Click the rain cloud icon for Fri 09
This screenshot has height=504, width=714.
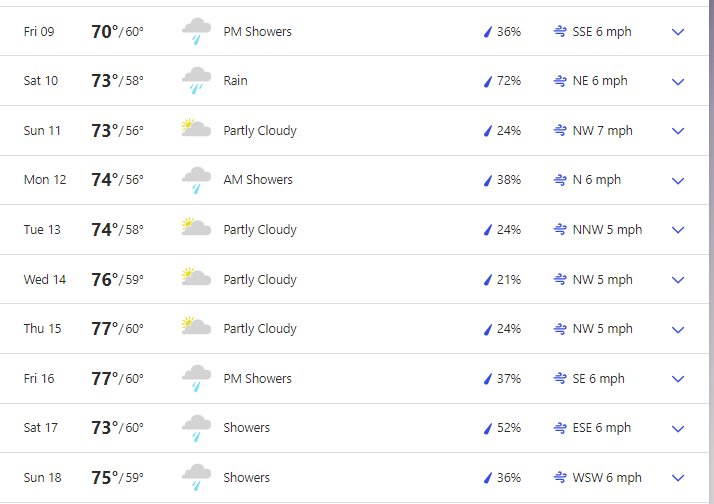tap(196, 31)
